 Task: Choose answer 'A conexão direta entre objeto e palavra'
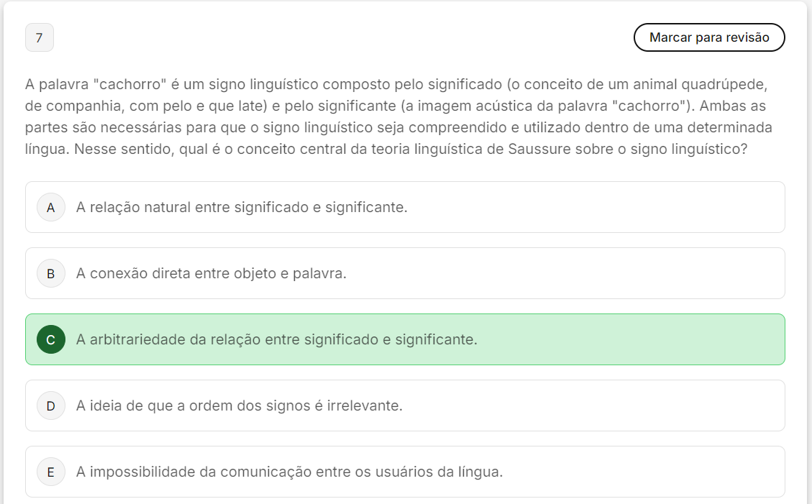pyautogui.click(x=211, y=274)
